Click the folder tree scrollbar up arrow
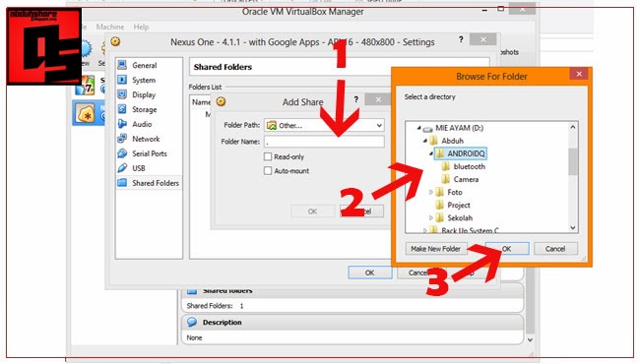This screenshot has height=364, width=640. click(573, 127)
